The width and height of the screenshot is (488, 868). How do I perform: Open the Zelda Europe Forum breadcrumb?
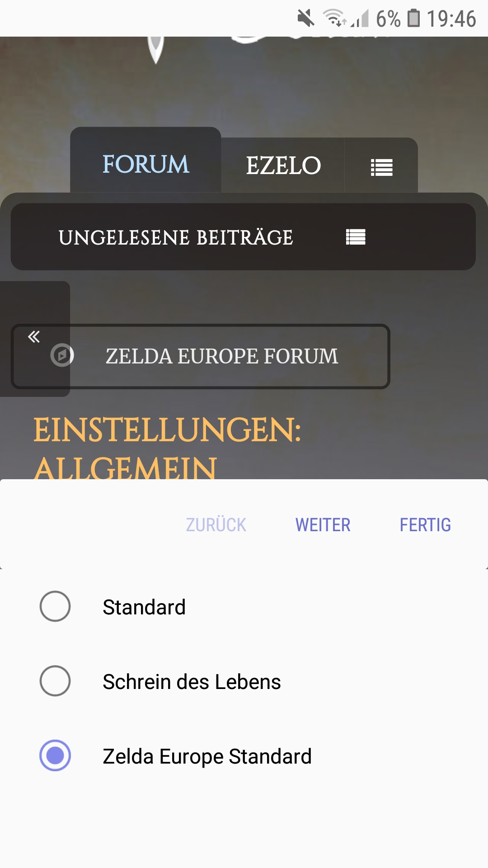[221, 356]
